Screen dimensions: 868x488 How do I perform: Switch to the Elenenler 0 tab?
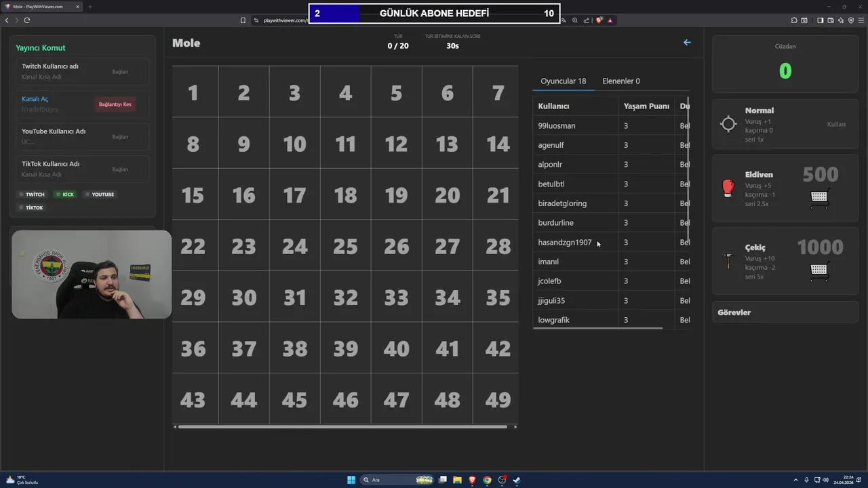click(x=621, y=81)
